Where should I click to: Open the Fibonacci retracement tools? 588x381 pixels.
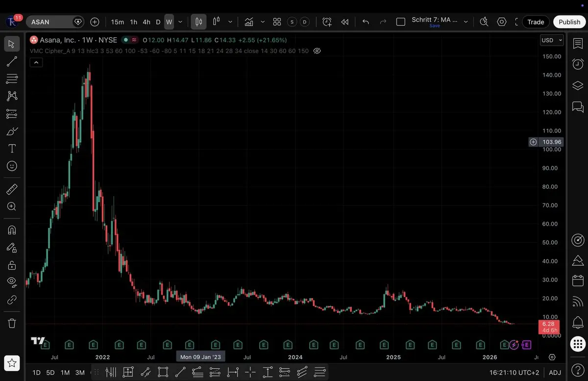point(12,78)
